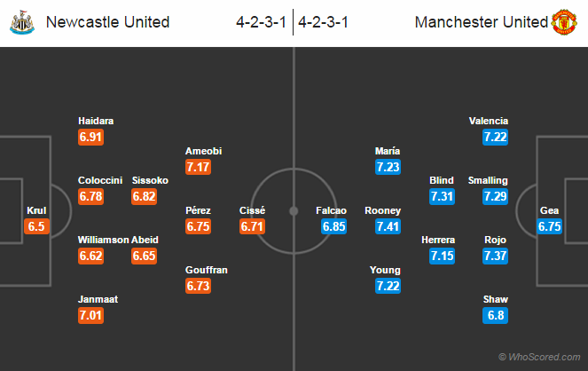588x371 pixels.
Task: Open player name Valencia
Action: pos(489,121)
